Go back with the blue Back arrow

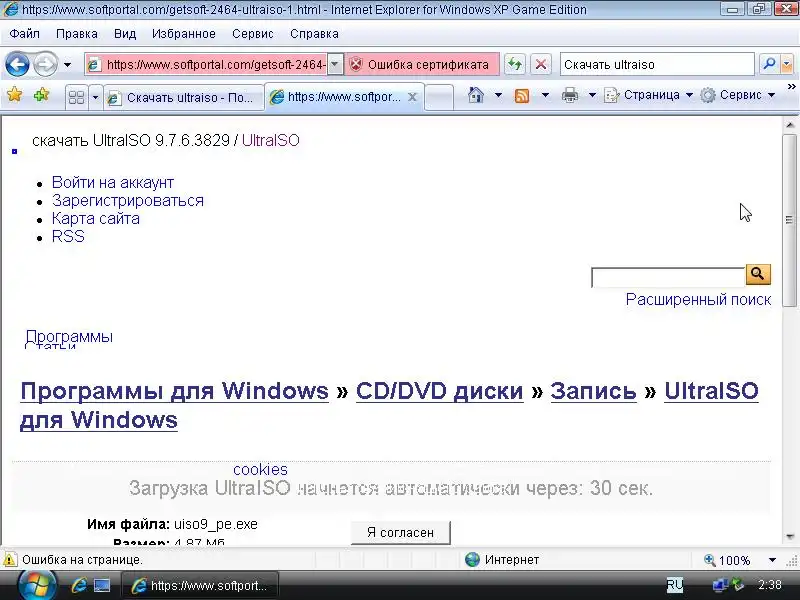(x=17, y=65)
